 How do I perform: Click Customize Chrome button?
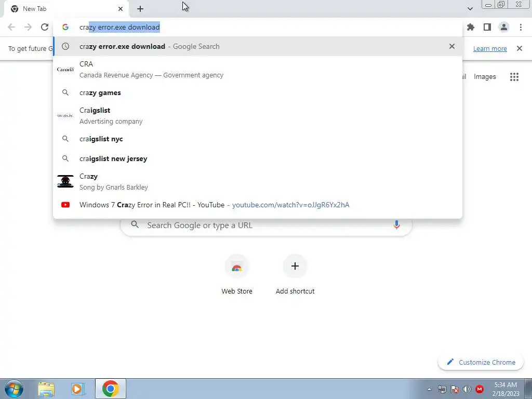tap(481, 362)
